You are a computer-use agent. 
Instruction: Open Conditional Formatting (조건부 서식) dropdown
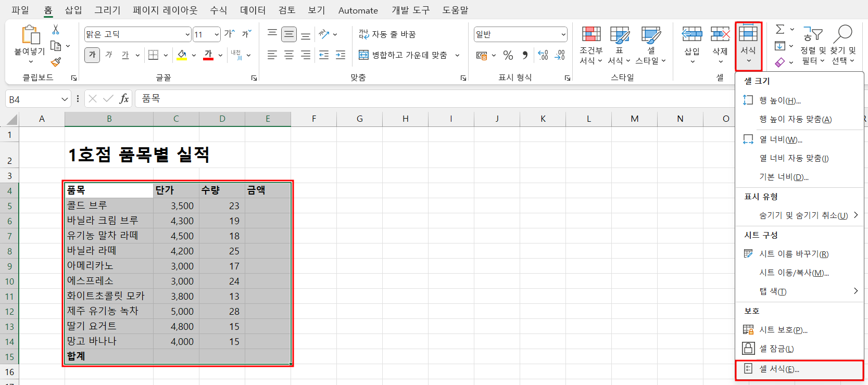pyautogui.click(x=591, y=46)
